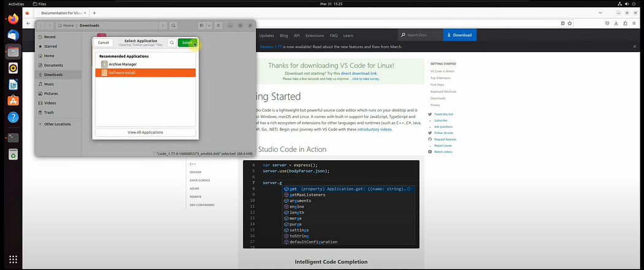The width and height of the screenshot is (644, 270).
Task: Click Activities in the top bar
Action: click(17, 4)
